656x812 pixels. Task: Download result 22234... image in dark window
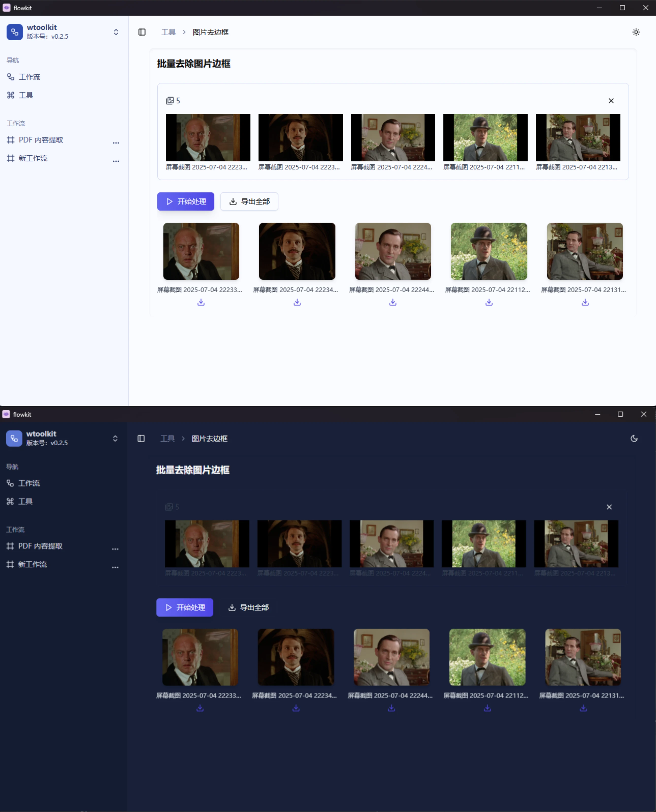click(x=296, y=708)
